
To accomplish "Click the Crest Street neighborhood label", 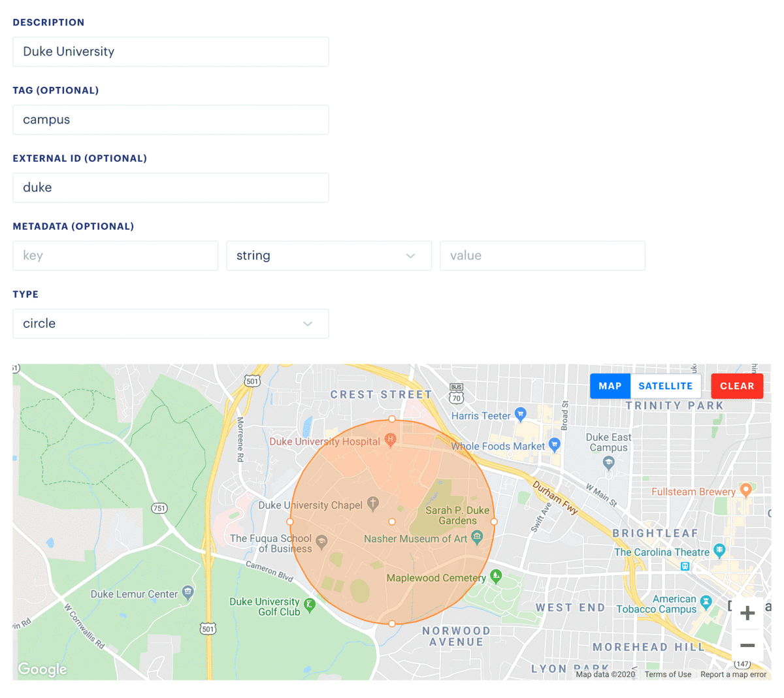I will click(x=381, y=394).
